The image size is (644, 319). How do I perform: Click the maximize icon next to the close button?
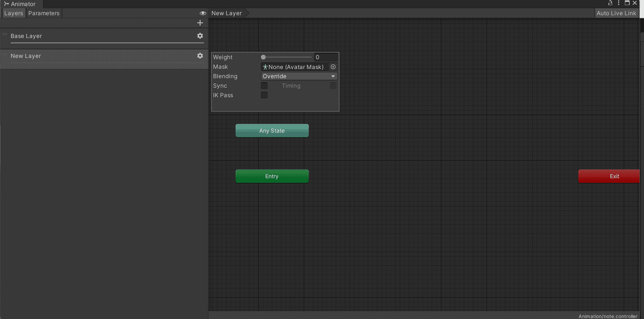[x=626, y=3]
